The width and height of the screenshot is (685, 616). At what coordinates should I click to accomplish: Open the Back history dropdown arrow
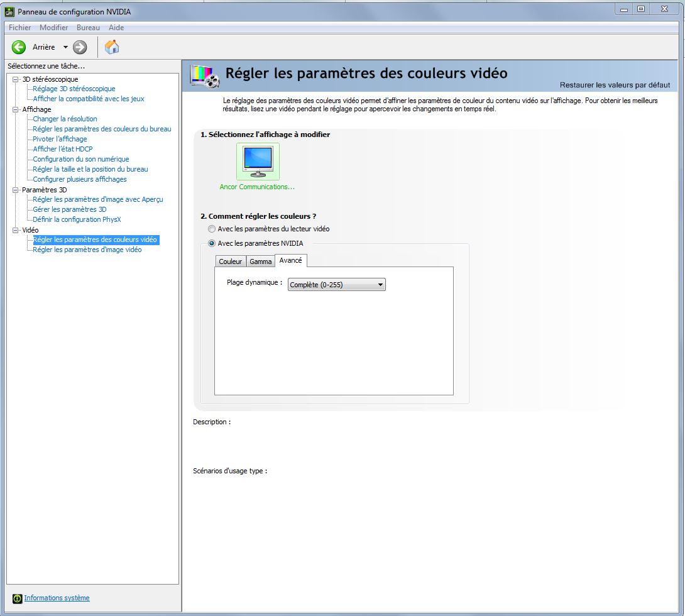(x=65, y=47)
